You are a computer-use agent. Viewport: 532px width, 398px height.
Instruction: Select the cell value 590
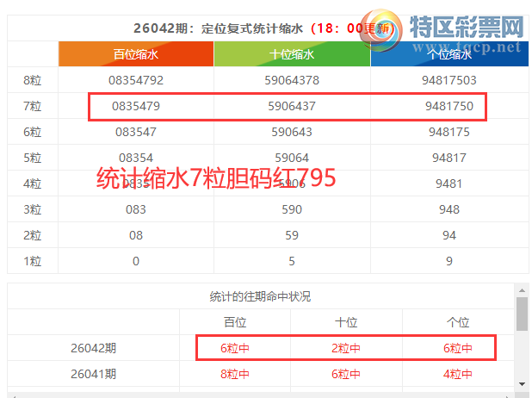[292, 209]
